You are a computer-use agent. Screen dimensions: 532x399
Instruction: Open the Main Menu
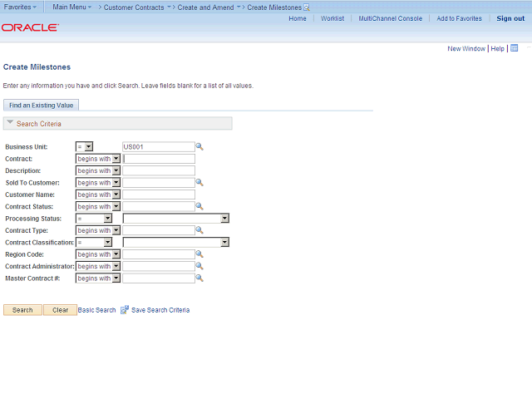pos(71,7)
